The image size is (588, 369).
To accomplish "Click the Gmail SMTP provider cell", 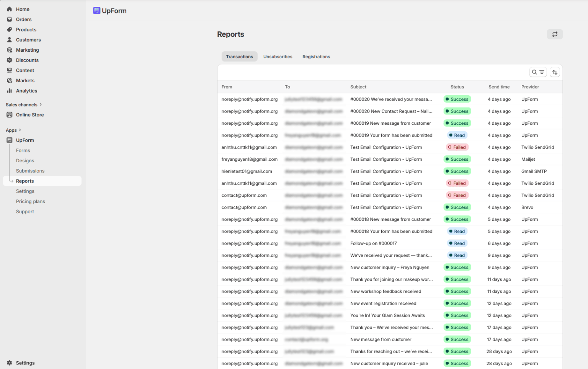I will [x=534, y=171].
